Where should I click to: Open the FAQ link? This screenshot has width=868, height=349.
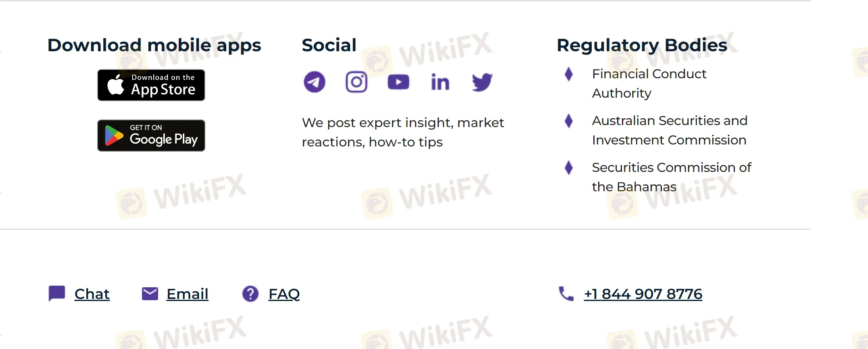click(284, 294)
